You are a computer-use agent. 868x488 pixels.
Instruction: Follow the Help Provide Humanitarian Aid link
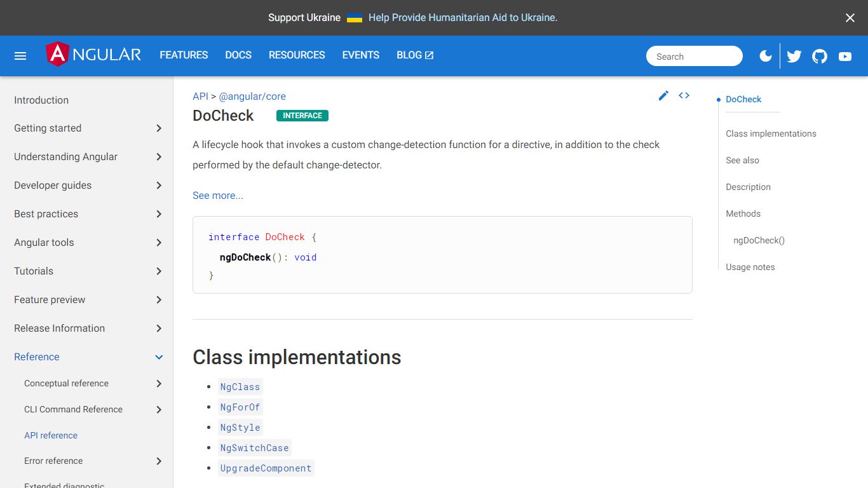pos(463,18)
